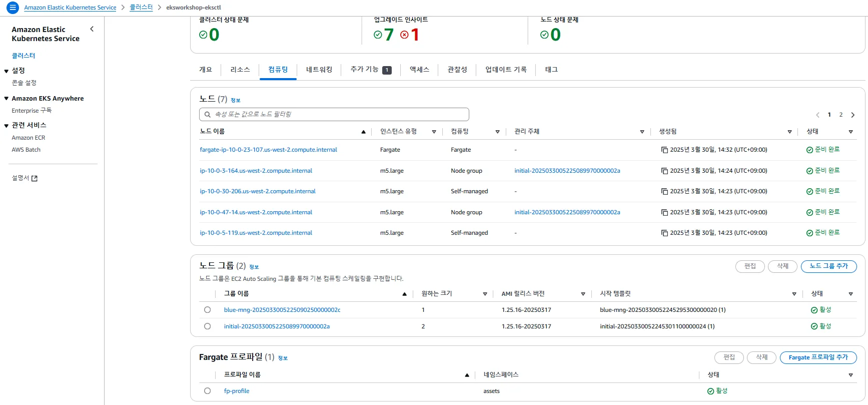Copy the creation time of the ip-10-0-3-164 node
868x405 pixels.
(664, 171)
